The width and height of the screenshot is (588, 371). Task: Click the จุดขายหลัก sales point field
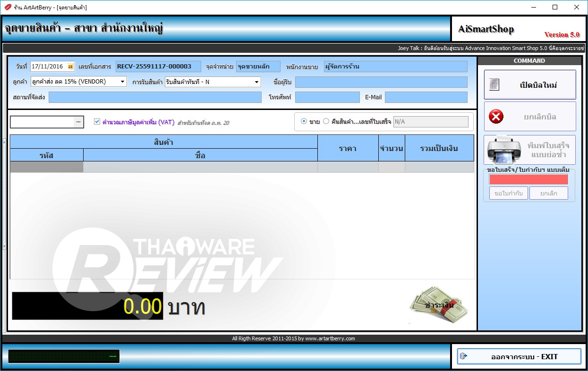pos(258,67)
